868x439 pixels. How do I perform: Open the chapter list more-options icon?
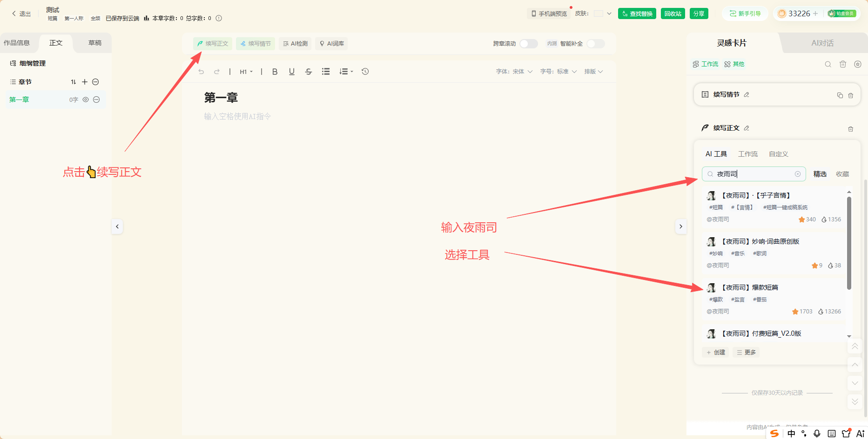point(95,82)
